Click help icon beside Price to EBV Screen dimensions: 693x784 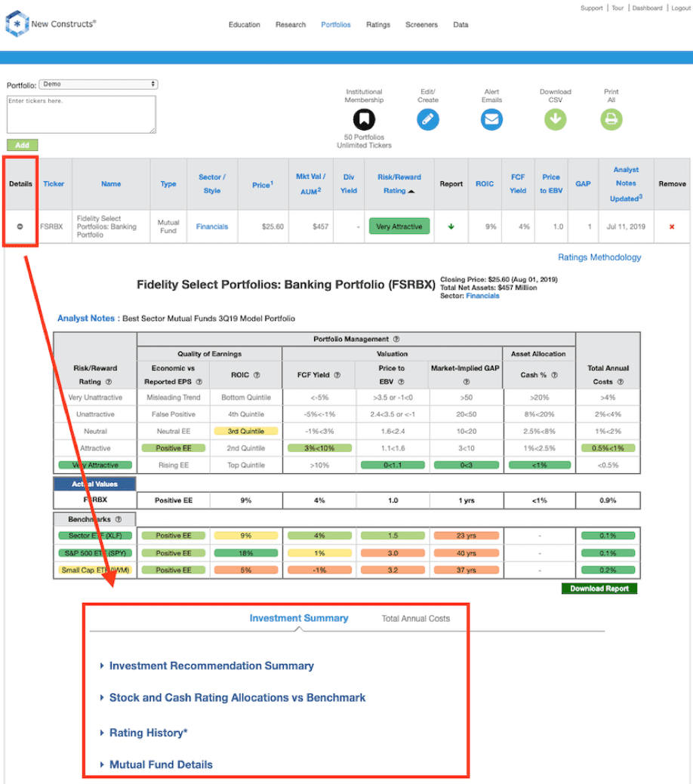pyautogui.click(x=401, y=382)
